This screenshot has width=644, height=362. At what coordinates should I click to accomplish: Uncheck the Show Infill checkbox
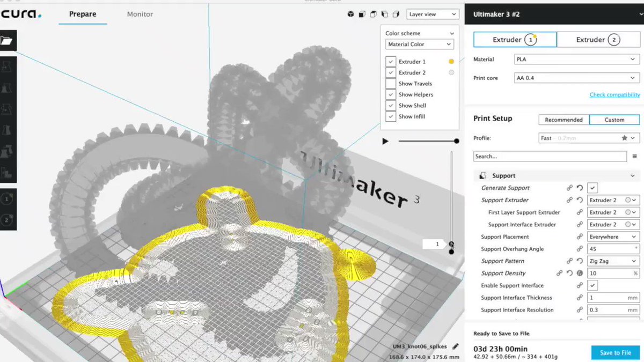pyautogui.click(x=391, y=116)
